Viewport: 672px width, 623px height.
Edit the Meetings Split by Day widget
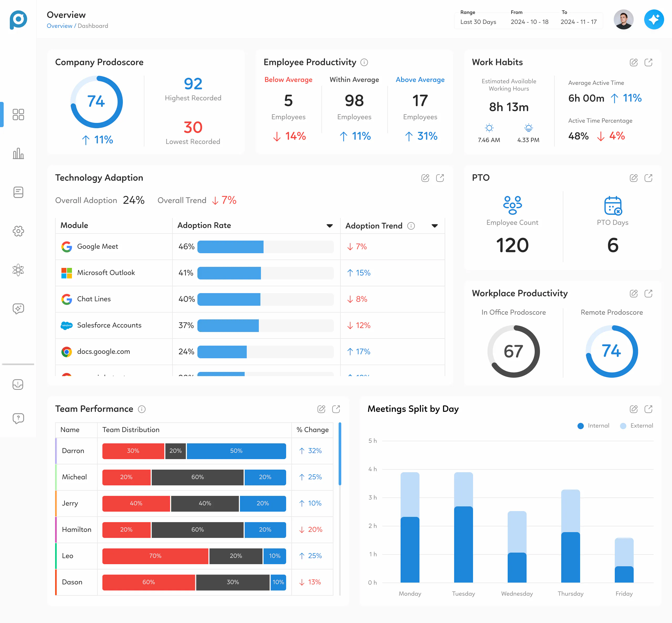634,409
